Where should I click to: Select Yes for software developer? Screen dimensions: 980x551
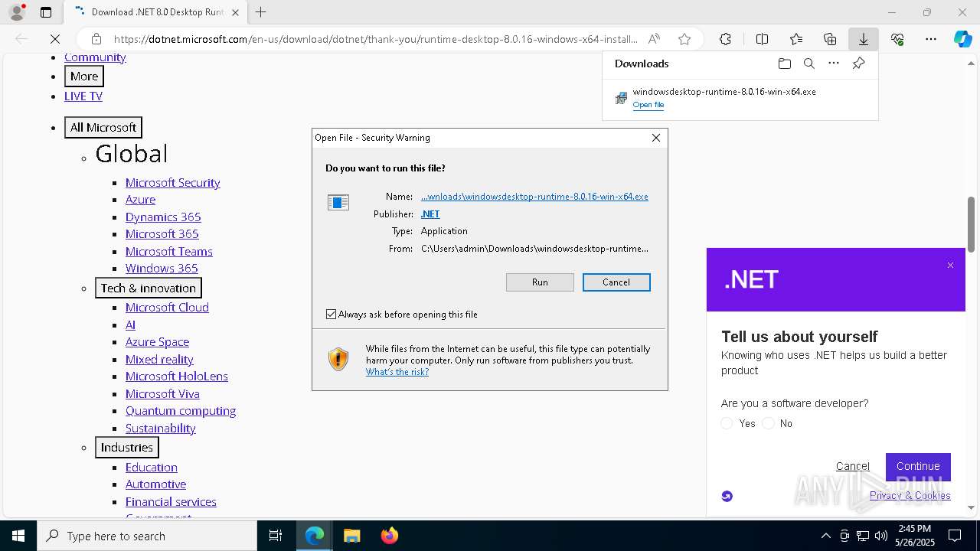[x=727, y=423]
